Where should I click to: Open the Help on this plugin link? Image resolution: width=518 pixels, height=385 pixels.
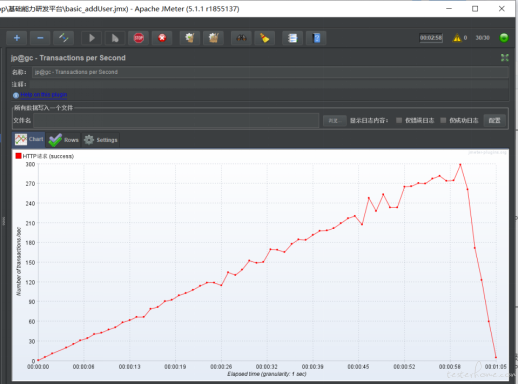[x=44, y=95]
